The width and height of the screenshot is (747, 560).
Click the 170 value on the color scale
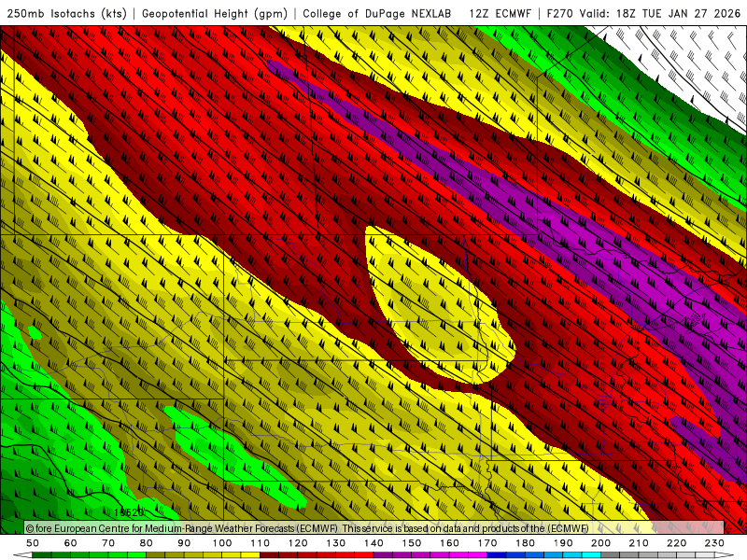click(486, 543)
